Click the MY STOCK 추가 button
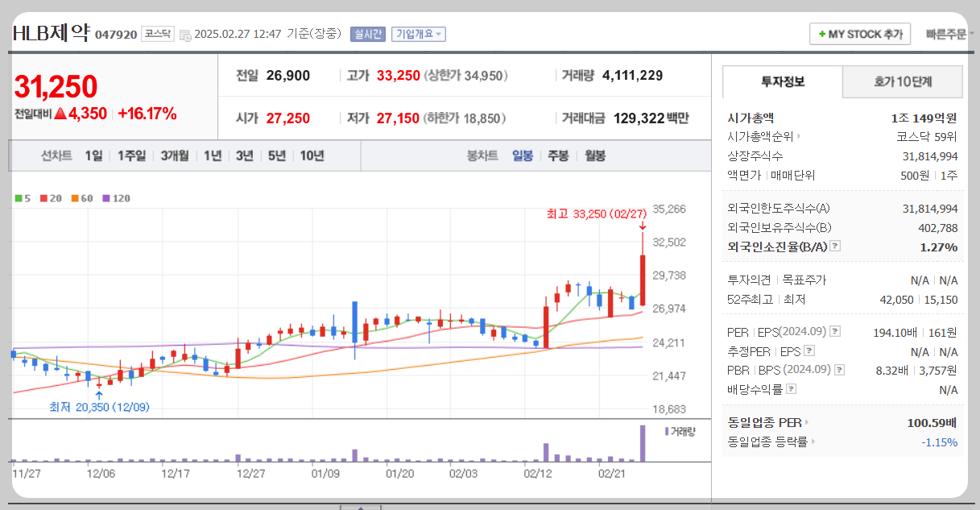This screenshot has width=980, height=510. [x=860, y=34]
